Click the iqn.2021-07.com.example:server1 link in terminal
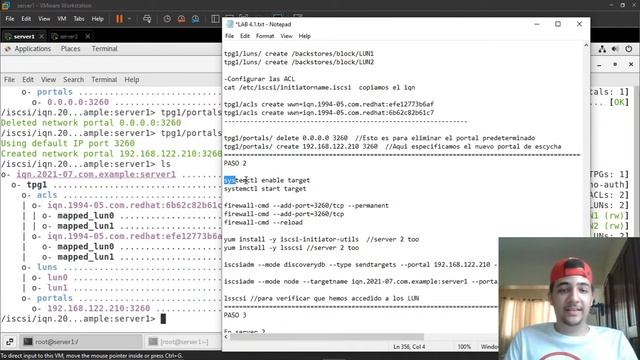The width and height of the screenshot is (640, 360). [96, 174]
